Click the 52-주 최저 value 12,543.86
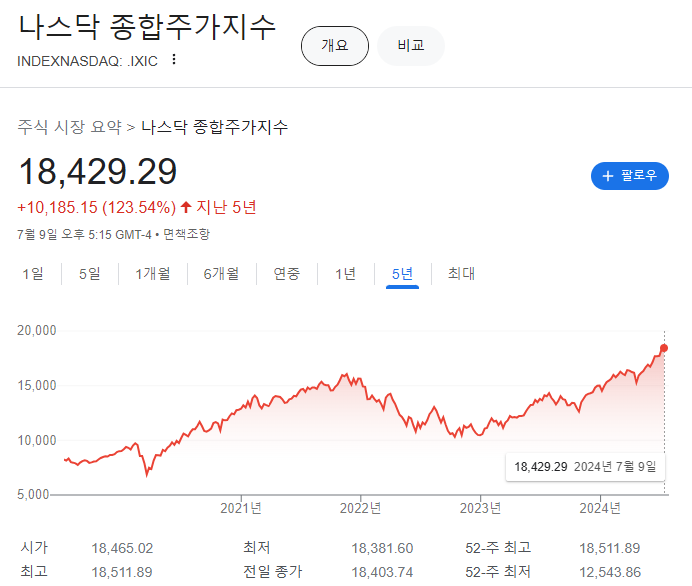Viewport: 692px width, 586px height. click(610, 572)
